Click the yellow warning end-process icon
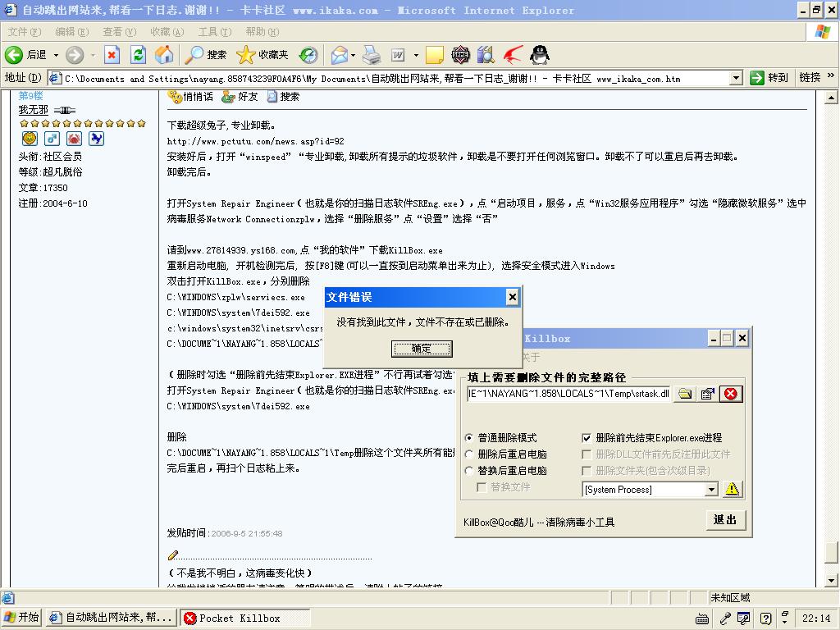 732,490
